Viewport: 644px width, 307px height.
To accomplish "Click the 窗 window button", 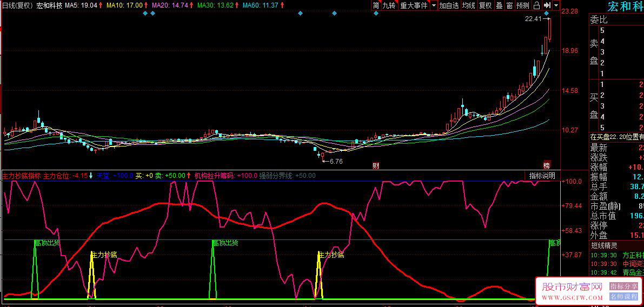I will coord(509,5).
